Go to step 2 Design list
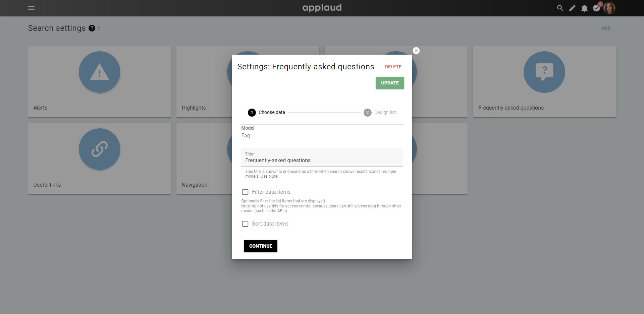Screen dimensions: 644x314 380,113
